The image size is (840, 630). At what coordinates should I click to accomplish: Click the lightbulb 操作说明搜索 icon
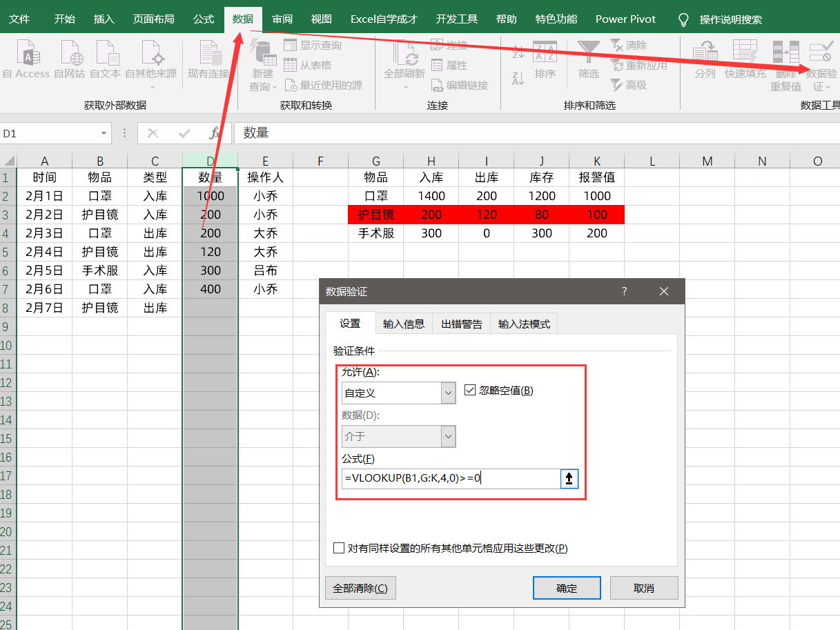(683, 19)
